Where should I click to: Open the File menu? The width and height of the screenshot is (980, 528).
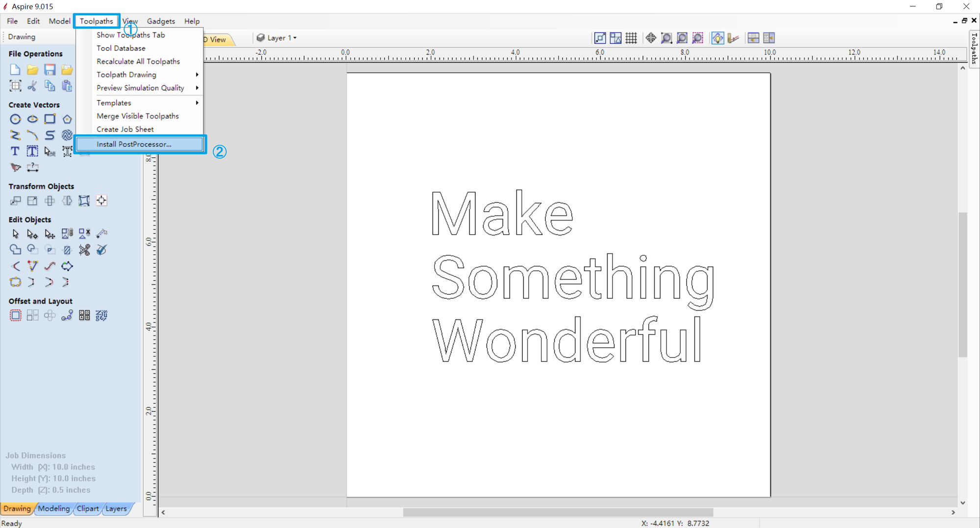pyautogui.click(x=12, y=21)
